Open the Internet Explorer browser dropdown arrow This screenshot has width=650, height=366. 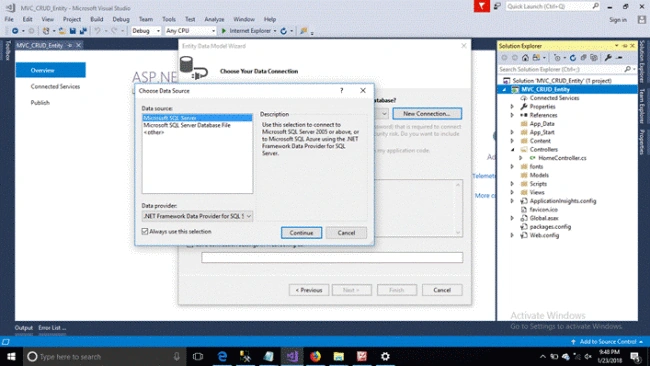[x=275, y=31]
